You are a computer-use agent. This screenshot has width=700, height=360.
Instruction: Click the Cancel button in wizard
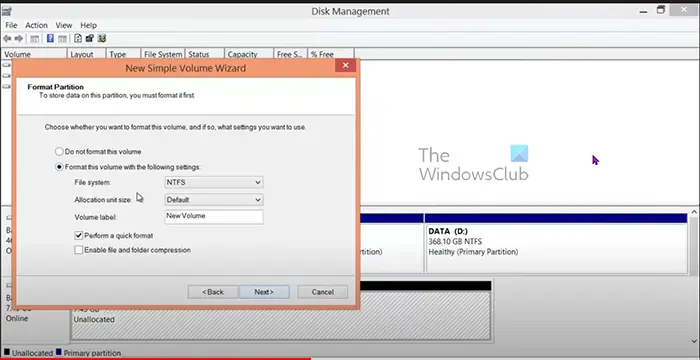click(x=323, y=292)
